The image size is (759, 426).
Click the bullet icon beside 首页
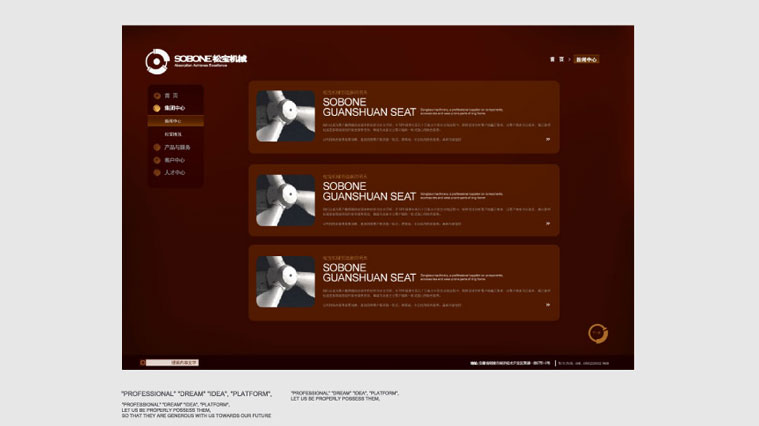point(157,95)
